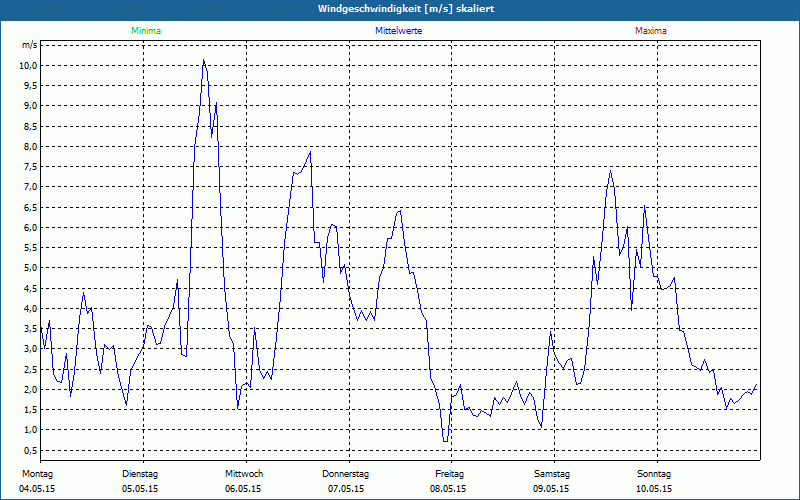Click the 1,5 y-axis value

click(31, 410)
